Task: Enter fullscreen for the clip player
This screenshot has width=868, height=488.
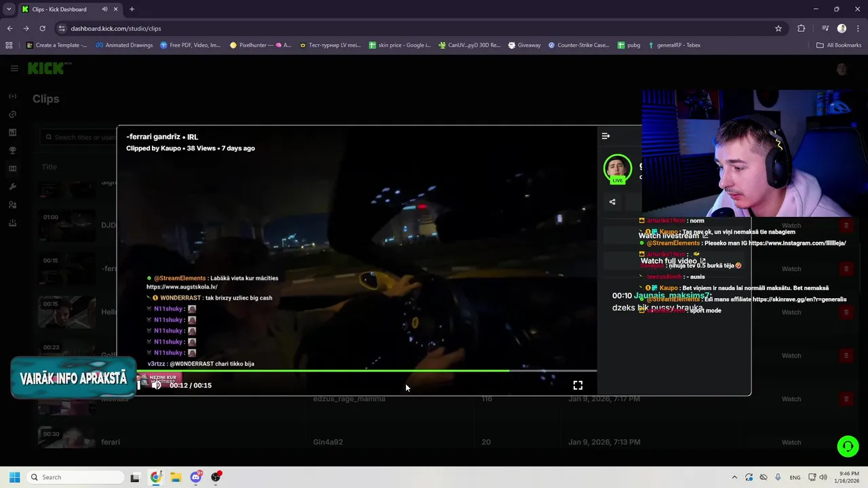Action: point(578,385)
